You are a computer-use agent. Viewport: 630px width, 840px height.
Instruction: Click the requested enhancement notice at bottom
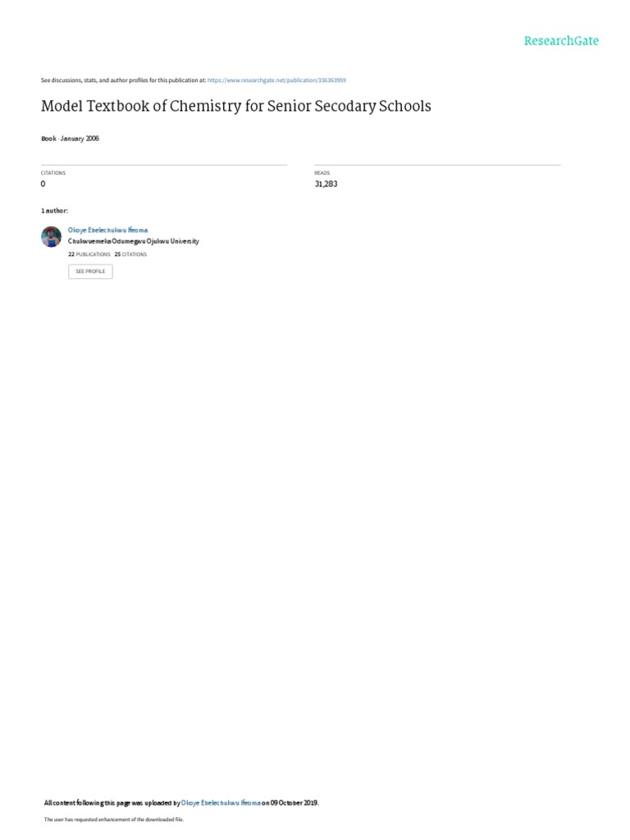point(113,819)
